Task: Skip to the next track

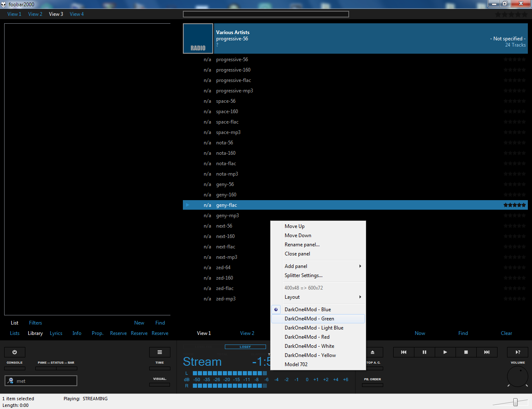Action: pyautogui.click(x=487, y=352)
